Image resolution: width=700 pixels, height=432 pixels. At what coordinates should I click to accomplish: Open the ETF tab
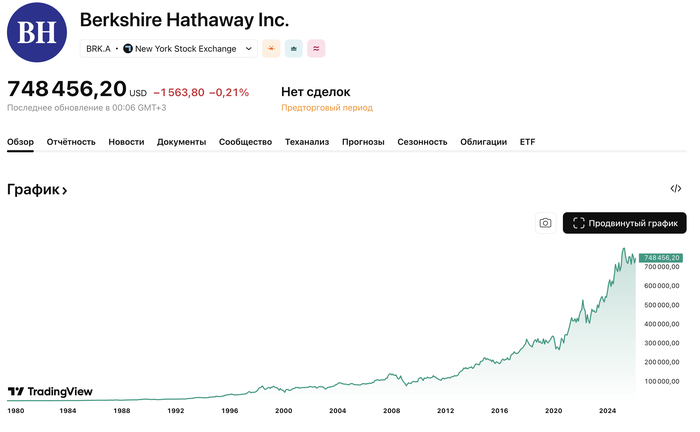click(x=527, y=142)
